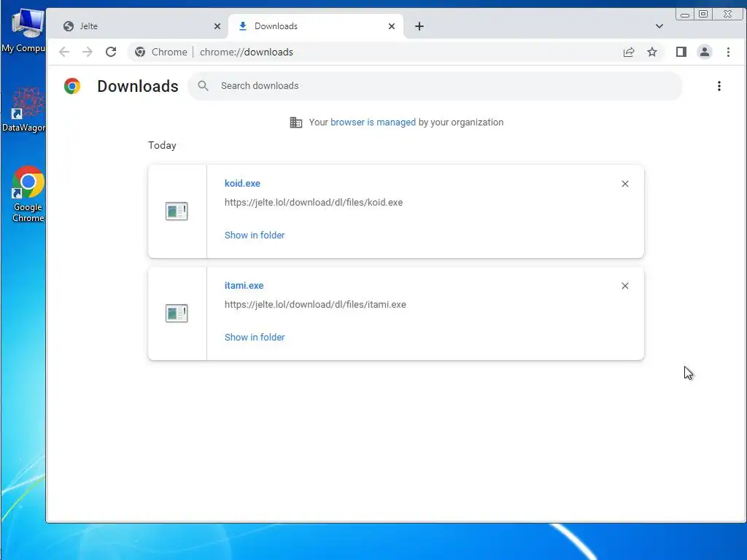Image resolution: width=747 pixels, height=560 pixels.
Task: Reload the downloads page
Action: click(111, 52)
